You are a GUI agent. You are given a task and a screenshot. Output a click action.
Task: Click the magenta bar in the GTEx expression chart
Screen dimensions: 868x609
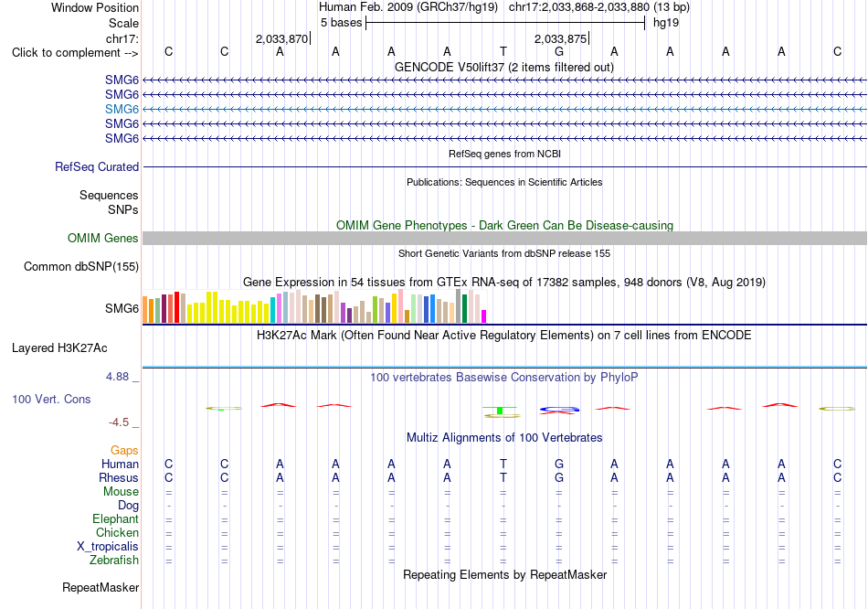click(484, 316)
